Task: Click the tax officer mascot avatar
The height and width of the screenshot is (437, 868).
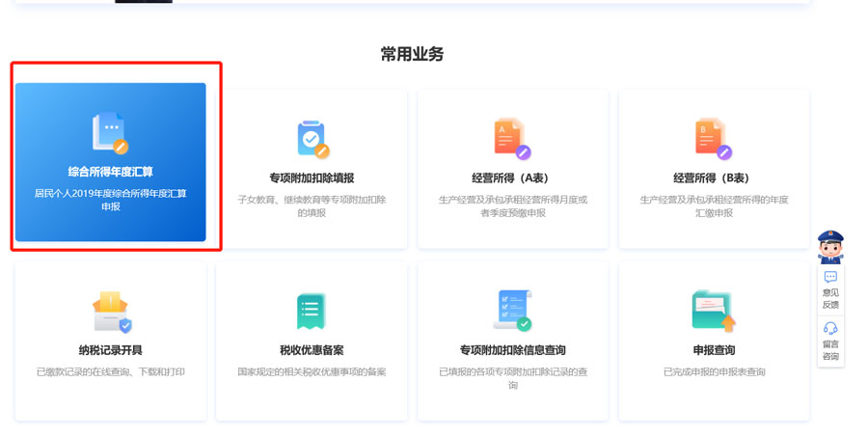Action: point(830,247)
